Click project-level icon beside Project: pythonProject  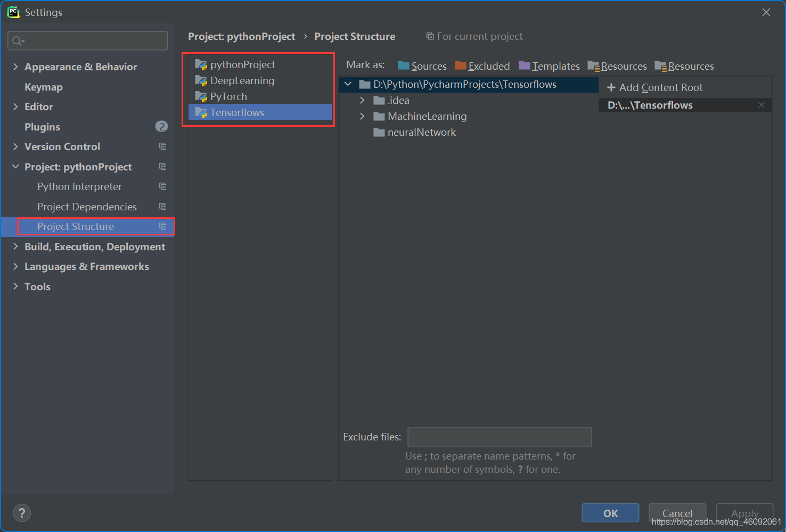coord(163,167)
